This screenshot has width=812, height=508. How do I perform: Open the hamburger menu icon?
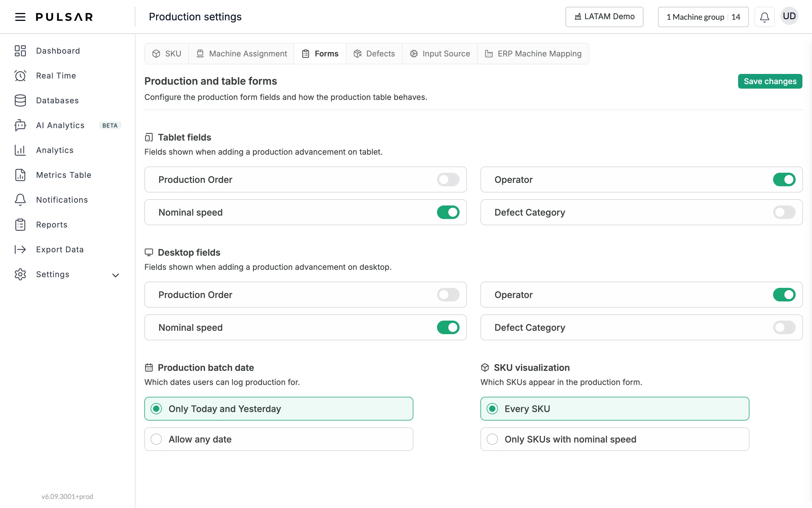pos(20,17)
